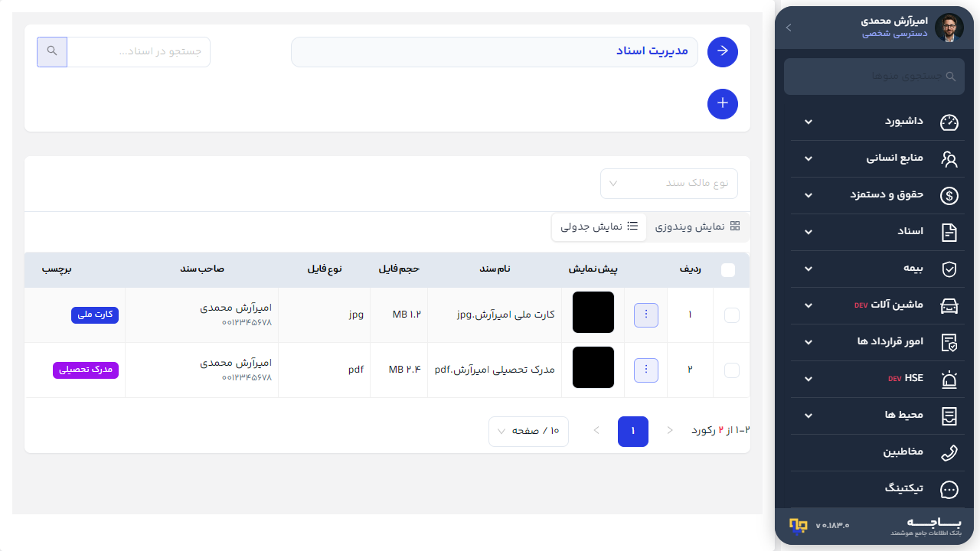Open the ۱۰ / صفحه page size dropdown

(528, 432)
